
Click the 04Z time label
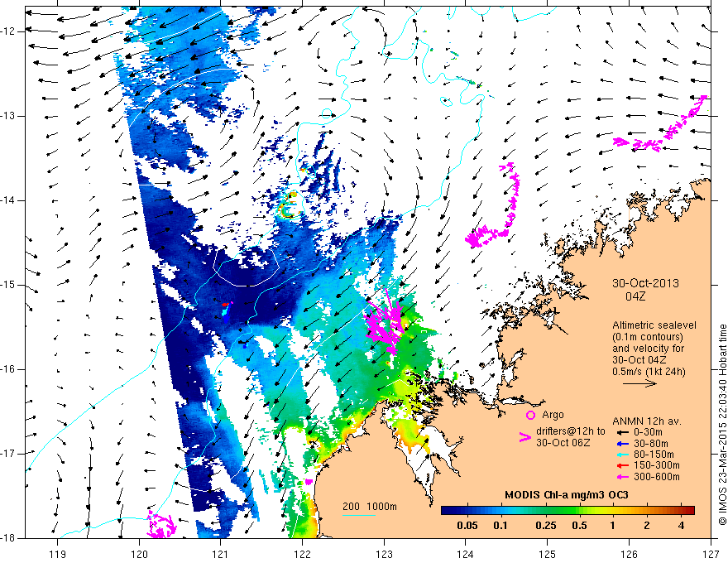coord(635,296)
